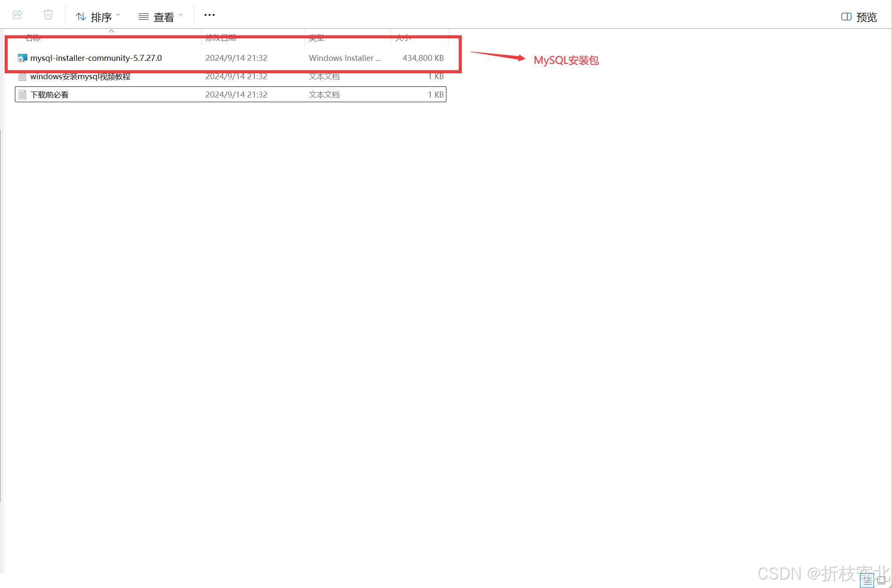This screenshot has width=892, height=588.
Task: Open the 排序 sort dropdown
Action: [98, 17]
